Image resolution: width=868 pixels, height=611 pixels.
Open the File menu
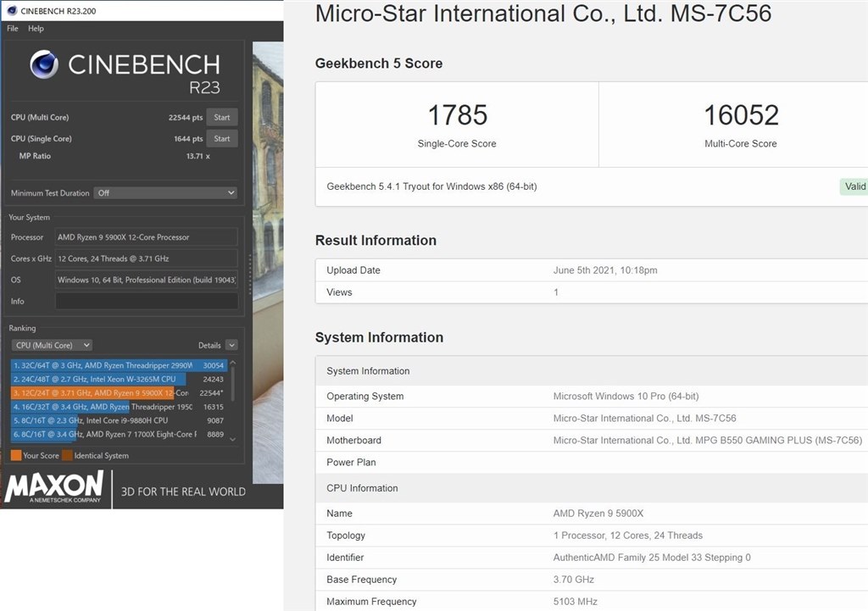[13, 29]
